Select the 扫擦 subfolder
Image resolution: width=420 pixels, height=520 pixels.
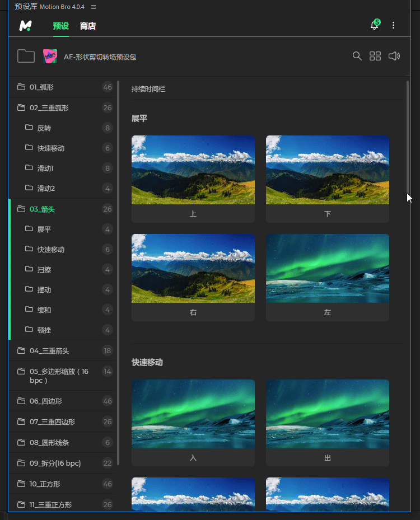pos(62,270)
